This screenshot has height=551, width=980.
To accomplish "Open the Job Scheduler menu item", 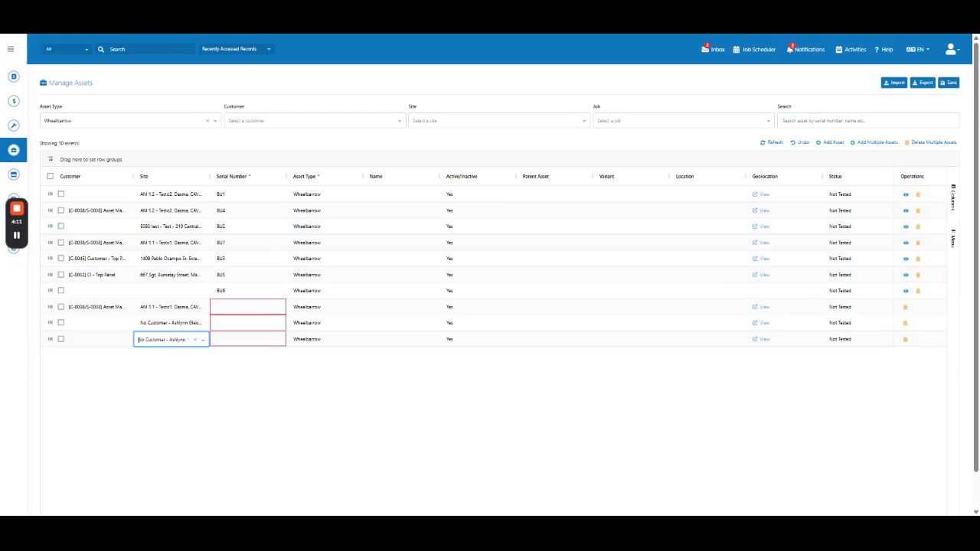I will tap(754, 49).
